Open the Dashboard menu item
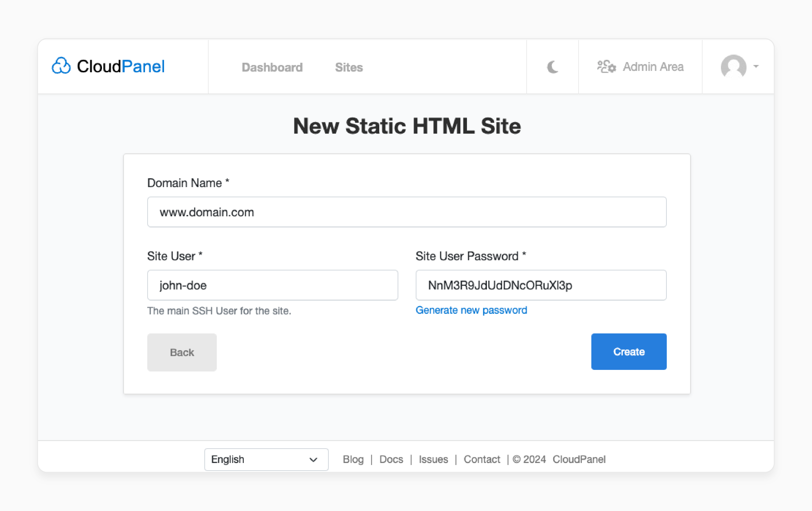This screenshot has height=511, width=812. (272, 67)
